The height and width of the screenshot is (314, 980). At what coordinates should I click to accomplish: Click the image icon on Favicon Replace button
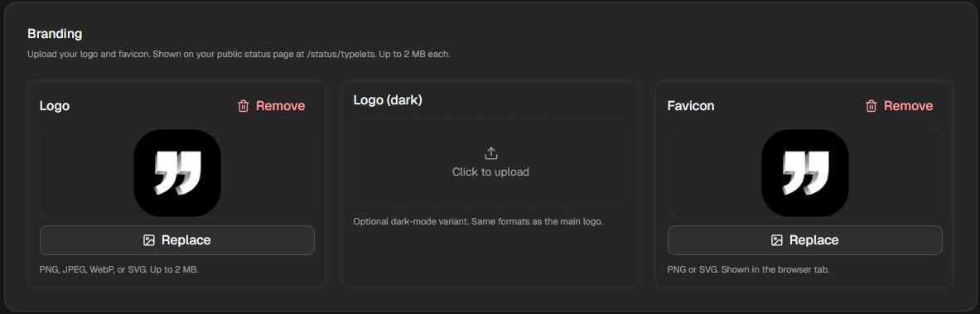click(x=777, y=240)
